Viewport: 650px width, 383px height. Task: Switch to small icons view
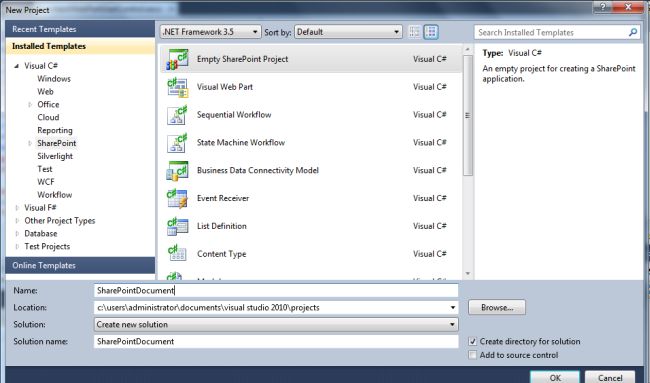pos(414,32)
